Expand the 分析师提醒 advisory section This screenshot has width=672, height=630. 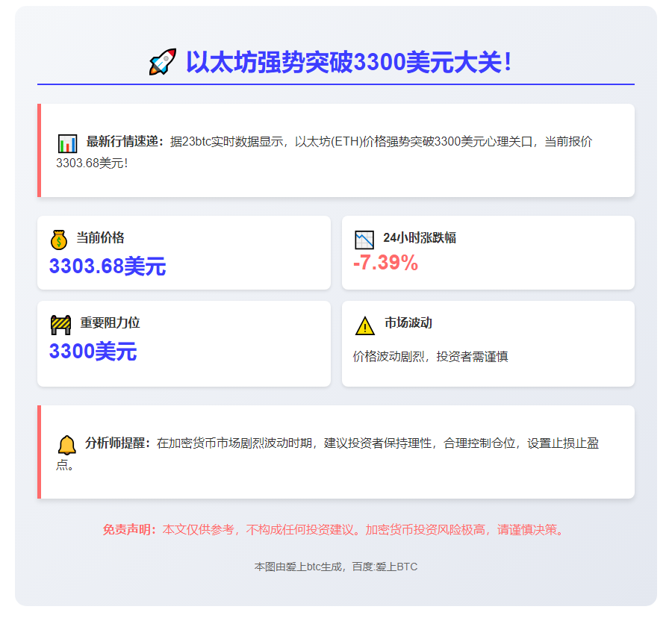coord(336,451)
